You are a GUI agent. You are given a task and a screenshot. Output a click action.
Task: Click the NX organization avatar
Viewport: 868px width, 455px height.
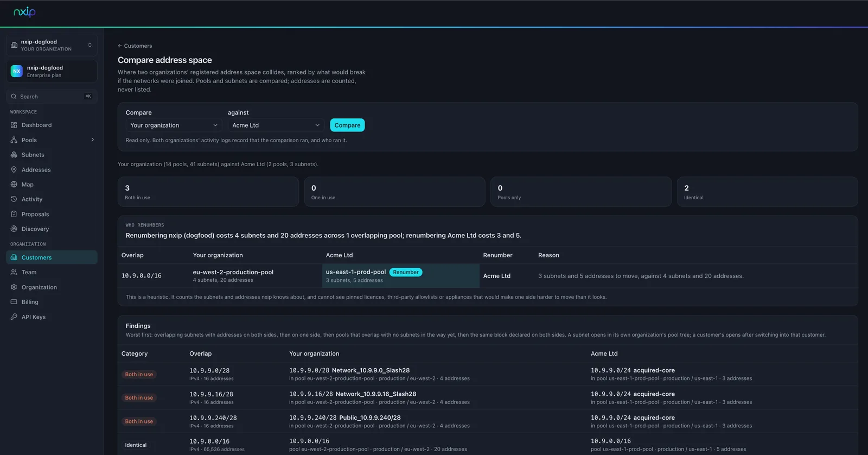(x=16, y=71)
